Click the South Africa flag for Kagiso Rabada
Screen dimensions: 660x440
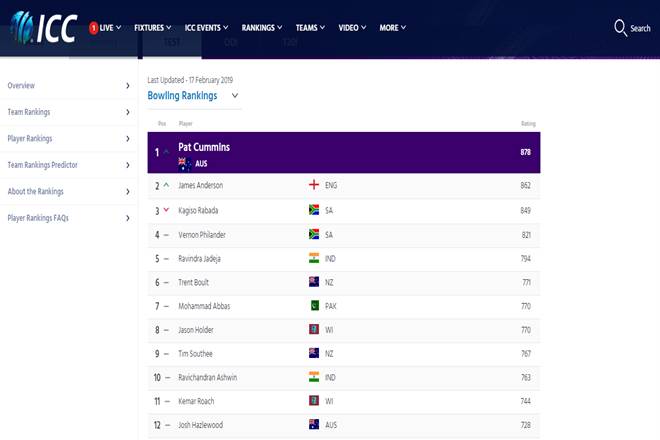tap(314, 210)
